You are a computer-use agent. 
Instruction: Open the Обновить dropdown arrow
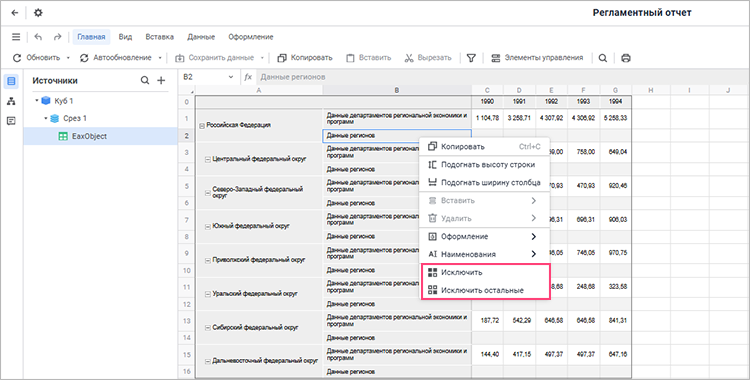click(x=68, y=58)
